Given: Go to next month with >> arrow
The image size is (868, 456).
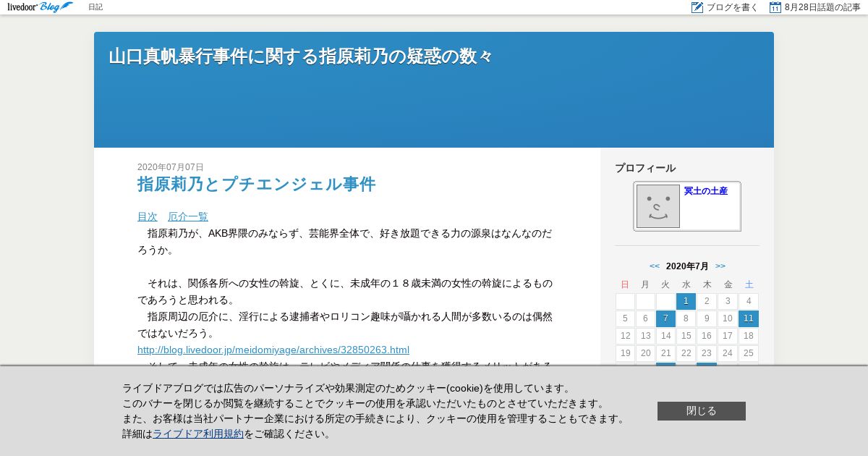Looking at the screenshot, I should 720,266.
